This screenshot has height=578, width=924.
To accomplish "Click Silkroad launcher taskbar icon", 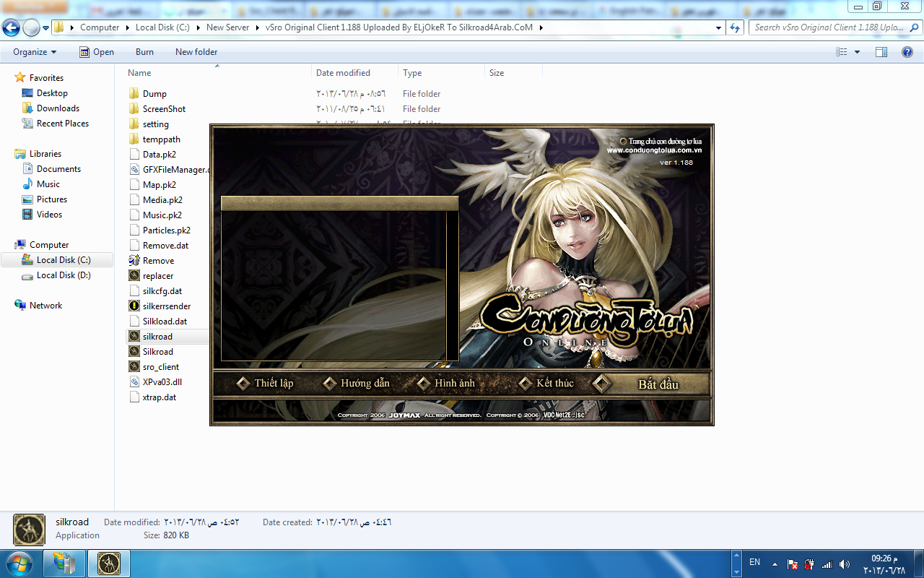I will click(109, 563).
